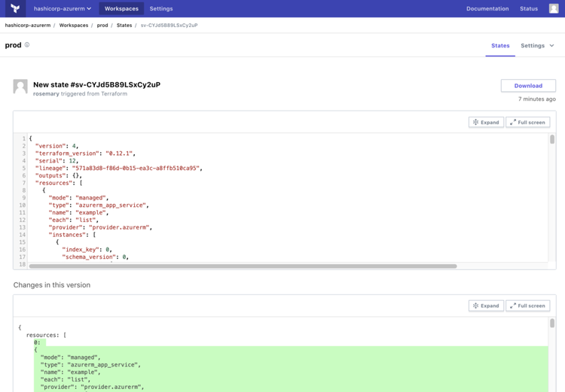Viewport: 565px width, 392px height.
Task: Click the horizontal scrollbar of state viewer
Action: click(x=243, y=266)
